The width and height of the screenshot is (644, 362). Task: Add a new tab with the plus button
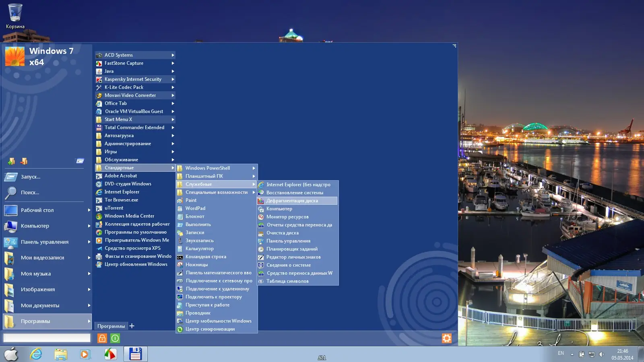pos(132,326)
